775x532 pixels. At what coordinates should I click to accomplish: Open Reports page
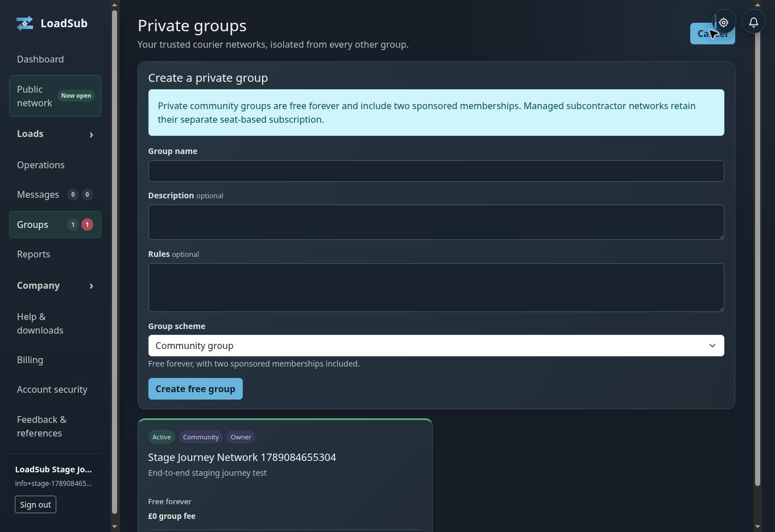(55, 254)
